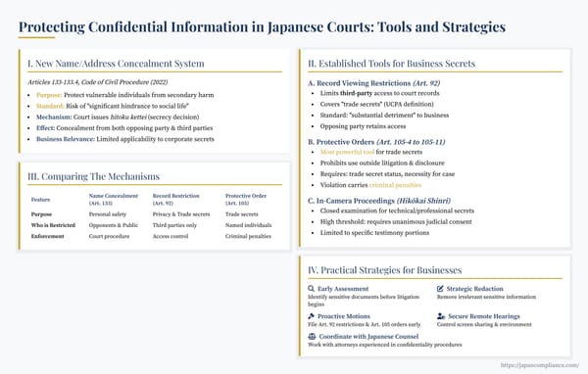
Task: Click 'Name Concealment (Art. 133)' column header
Action: tap(114, 200)
